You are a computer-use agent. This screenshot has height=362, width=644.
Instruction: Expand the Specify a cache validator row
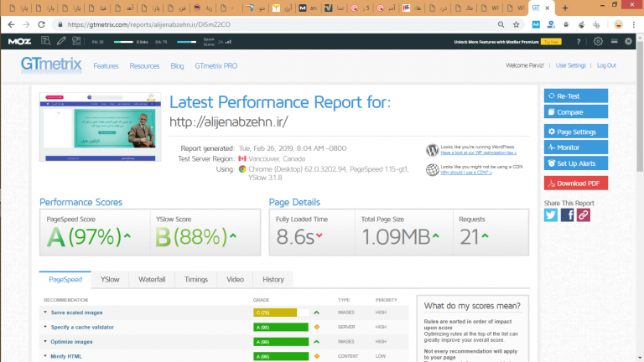82,327
